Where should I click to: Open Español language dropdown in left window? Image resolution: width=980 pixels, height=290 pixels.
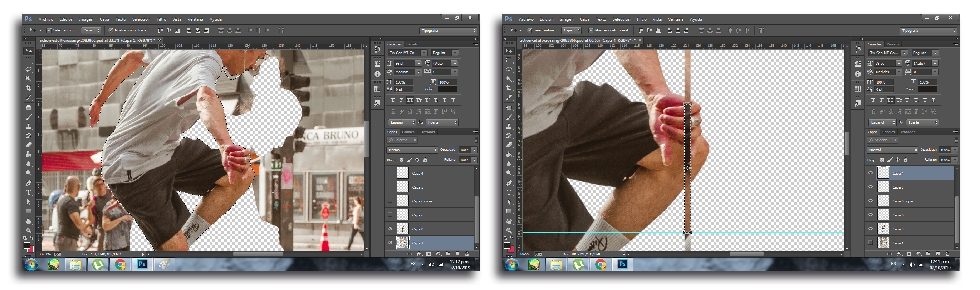pos(402,122)
